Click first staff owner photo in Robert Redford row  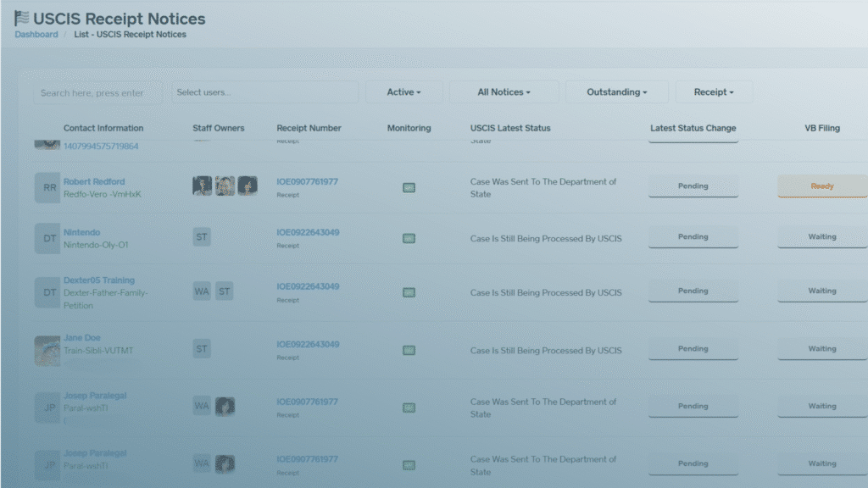[x=203, y=186]
